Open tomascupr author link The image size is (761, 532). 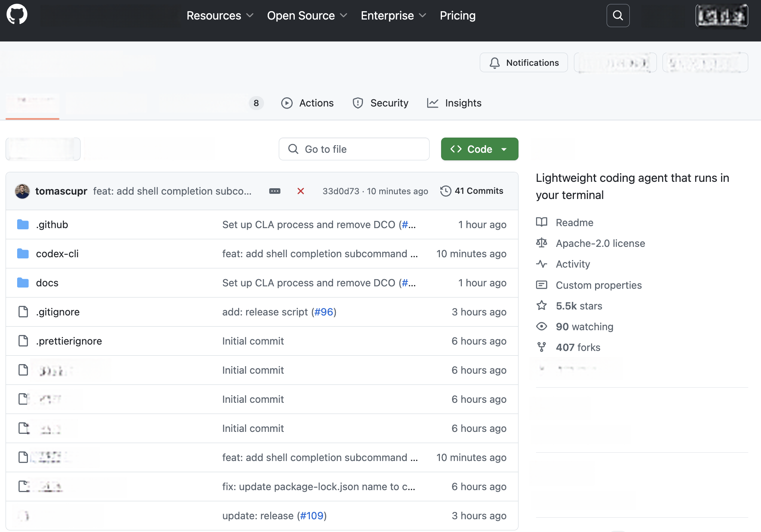coord(61,191)
